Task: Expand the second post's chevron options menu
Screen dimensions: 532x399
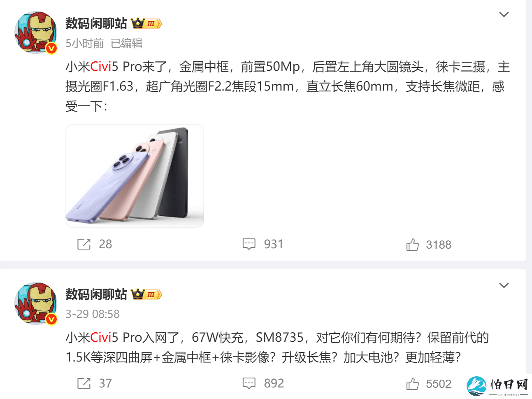Action: click(504, 285)
